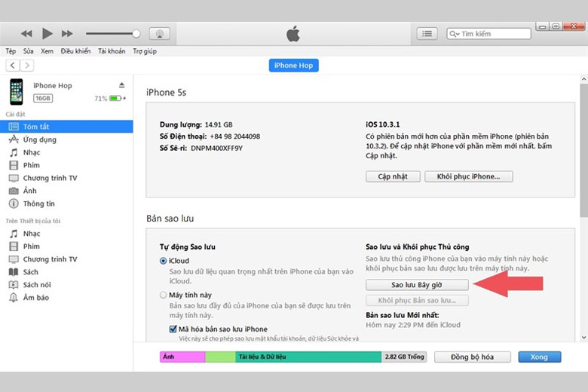Viewport: 588px width, 392px height.
Task: Click the iPhone Hop device tab
Action: pyautogui.click(x=294, y=66)
